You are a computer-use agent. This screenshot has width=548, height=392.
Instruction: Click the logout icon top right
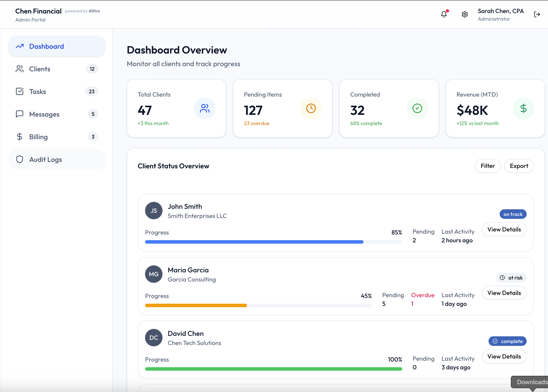(x=537, y=14)
